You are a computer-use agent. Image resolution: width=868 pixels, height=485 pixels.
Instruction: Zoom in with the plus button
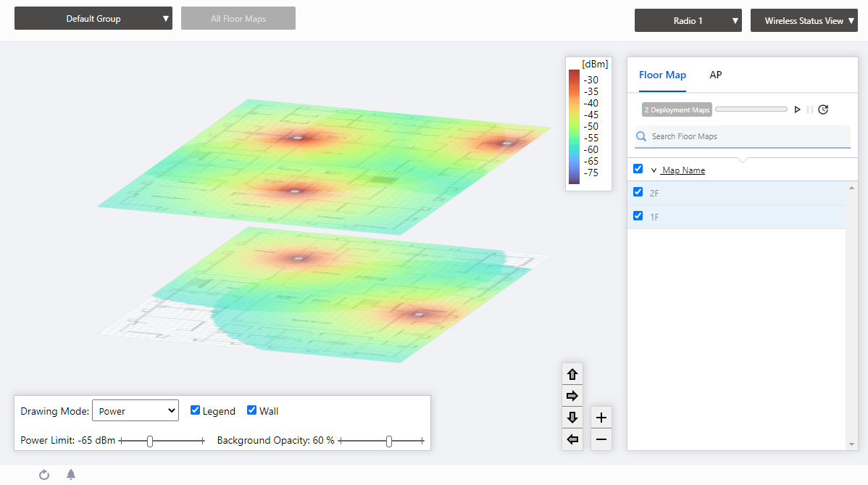tap(601, 418)
